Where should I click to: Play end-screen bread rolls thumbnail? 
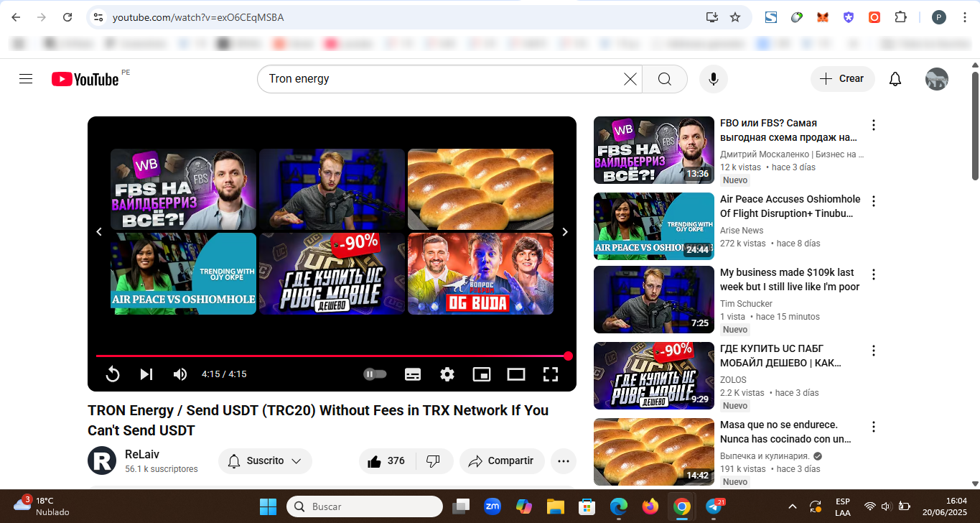point(480,189)
